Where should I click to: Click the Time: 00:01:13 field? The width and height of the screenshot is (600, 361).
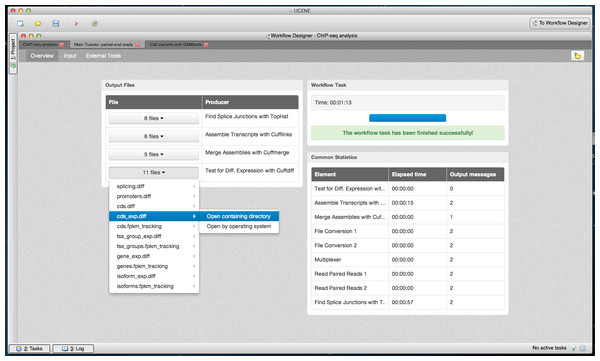pyautogui.click(x=408, y=103)
